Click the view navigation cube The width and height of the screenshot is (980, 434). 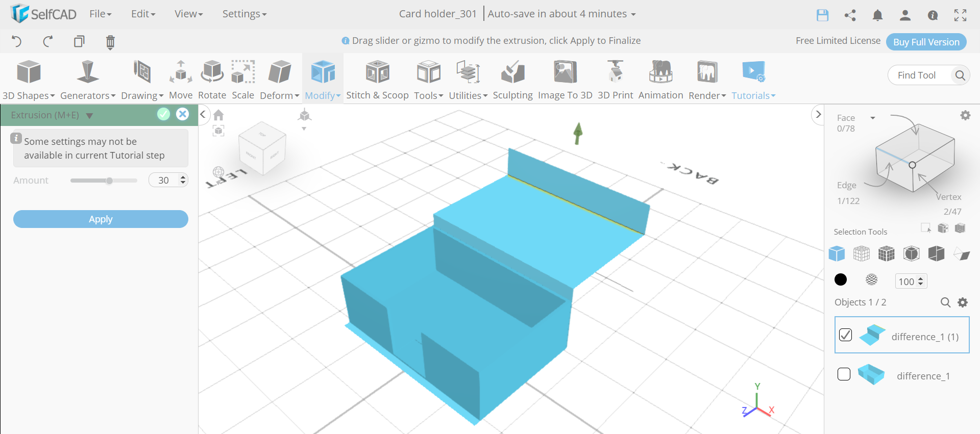click(262, 148)
